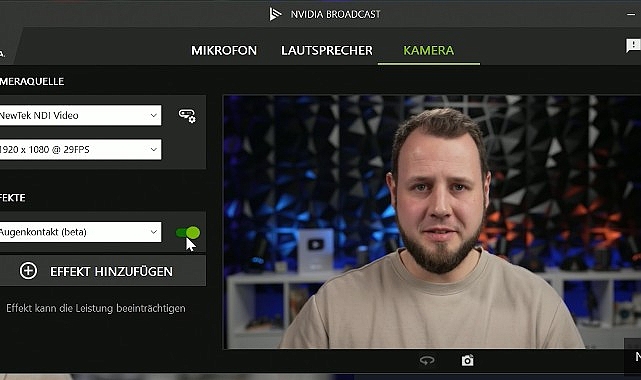The image size is (641, 380).
Task: Select the KAMERA tab
Action: pos(428,50)
